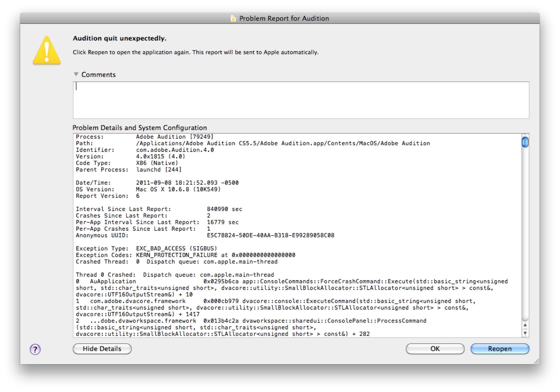This screenshot has height=392, width=560.
Task: Click the purple help question mark button
Action: (35, 350)
